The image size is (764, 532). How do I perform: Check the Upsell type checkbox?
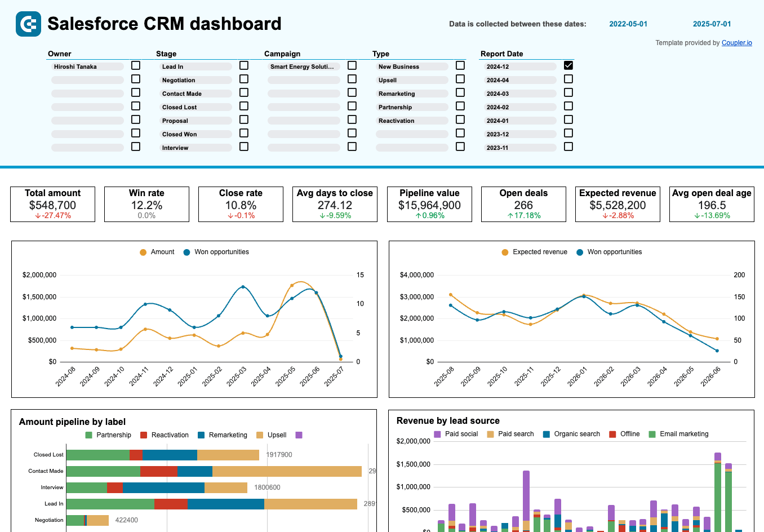[x=460, y=79]
